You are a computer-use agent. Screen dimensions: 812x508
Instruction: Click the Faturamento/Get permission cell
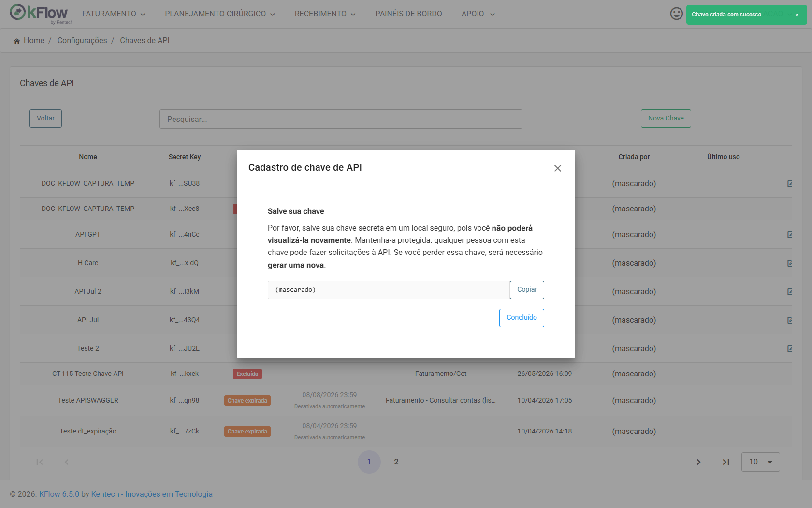click(x=441, y=374)
